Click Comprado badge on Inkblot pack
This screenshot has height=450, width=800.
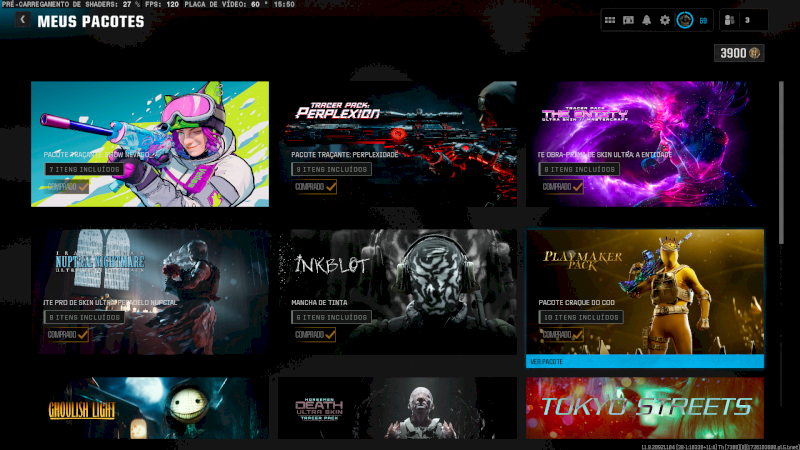[314, 335]
